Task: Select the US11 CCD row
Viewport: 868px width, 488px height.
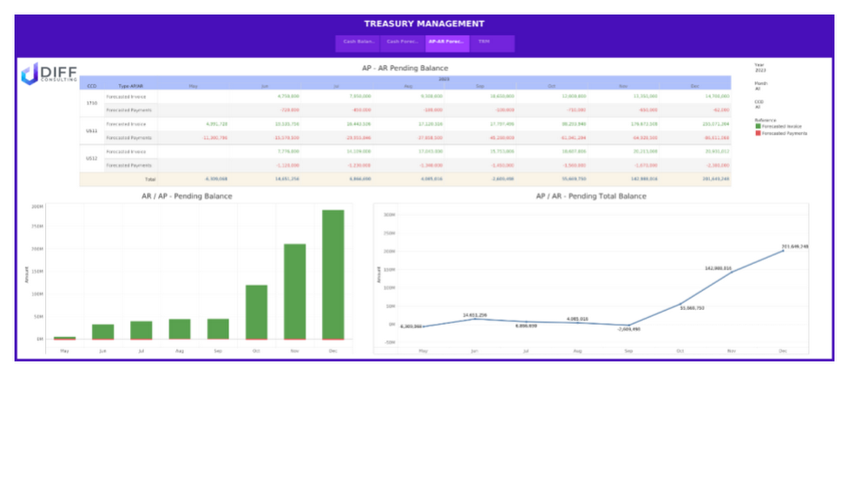Action: [x=92, y=131]
